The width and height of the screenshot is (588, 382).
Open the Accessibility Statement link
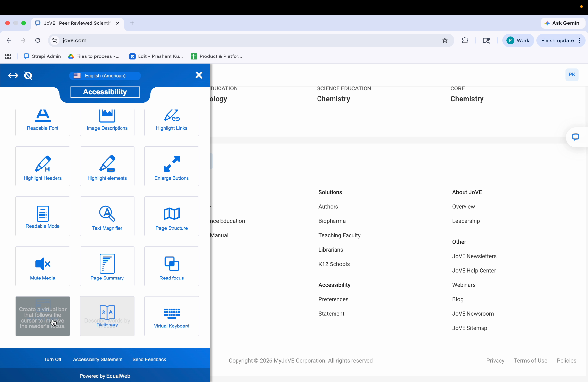pyautogui.click(x=98, y=359)
